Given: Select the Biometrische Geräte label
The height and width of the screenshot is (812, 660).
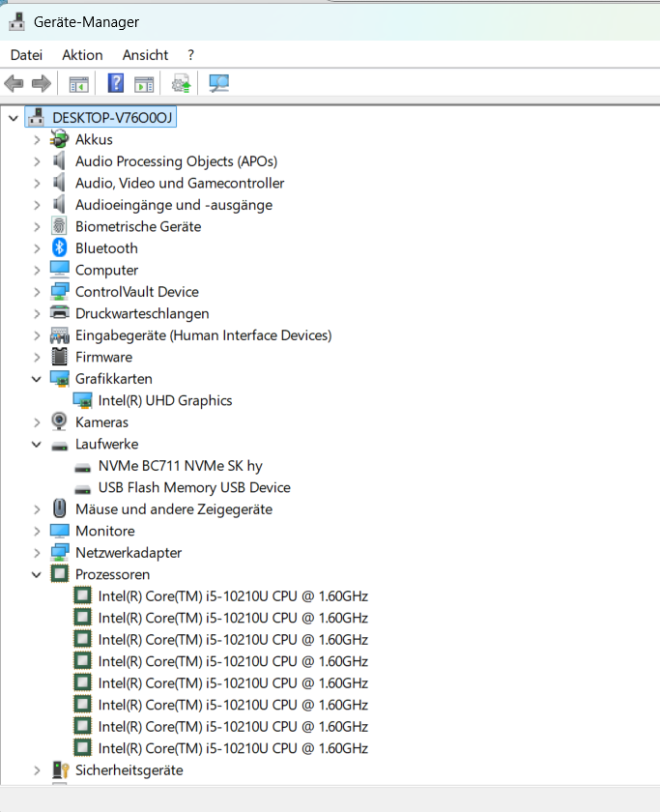Looking at the screenshot, I should [138, 227].
